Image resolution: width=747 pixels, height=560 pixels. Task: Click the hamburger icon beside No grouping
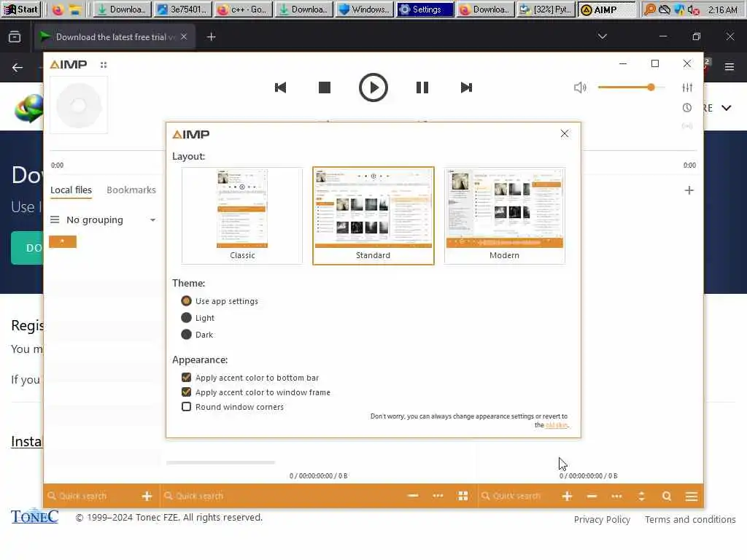(x=55, y=219)
